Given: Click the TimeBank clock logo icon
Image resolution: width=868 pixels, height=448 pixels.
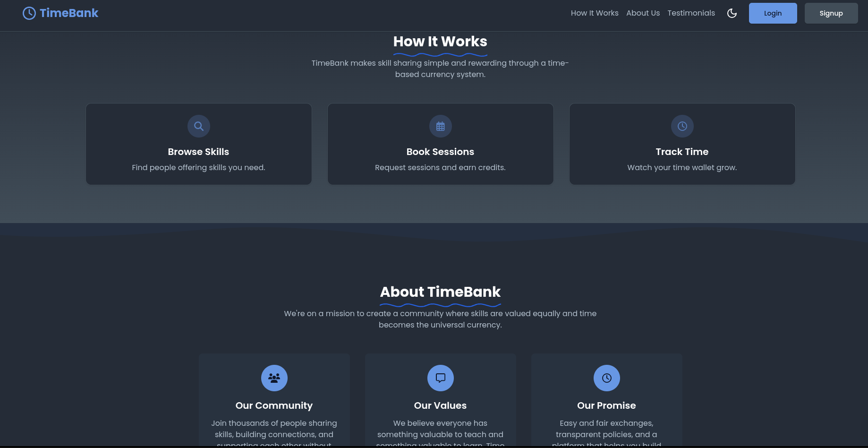Looking at the screenshot, I should (x=29, y=13).
